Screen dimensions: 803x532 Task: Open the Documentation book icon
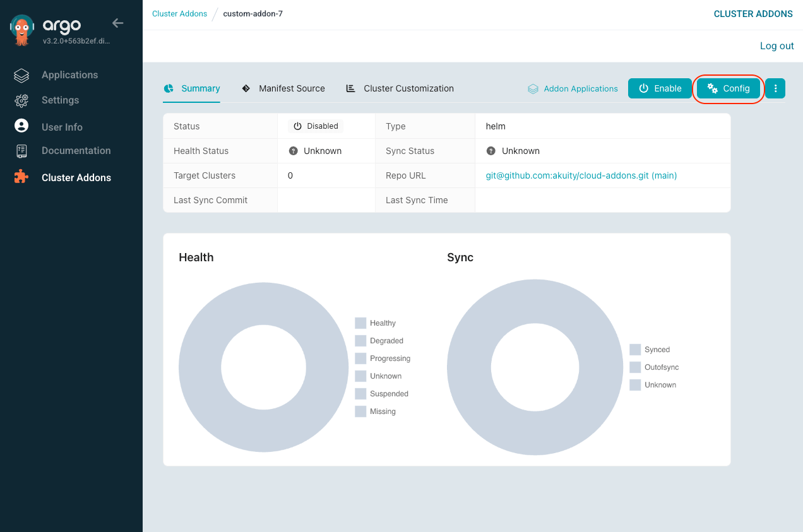pyautogui.click(x=21, y=151)
